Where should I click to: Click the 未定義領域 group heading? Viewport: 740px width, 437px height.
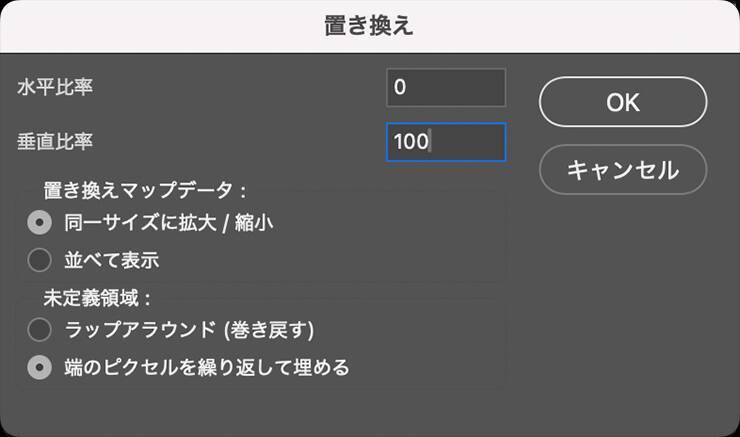tap(96, 297)
